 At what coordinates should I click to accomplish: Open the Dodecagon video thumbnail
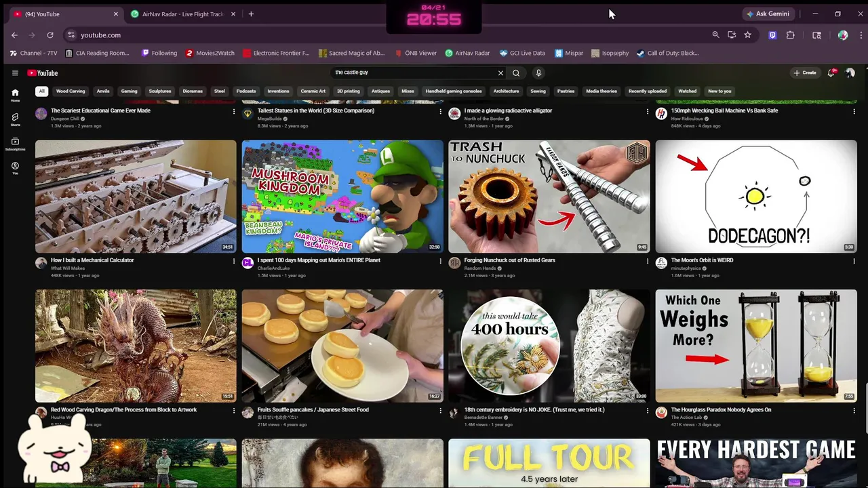pyautogui.click(x=756, y=197)
